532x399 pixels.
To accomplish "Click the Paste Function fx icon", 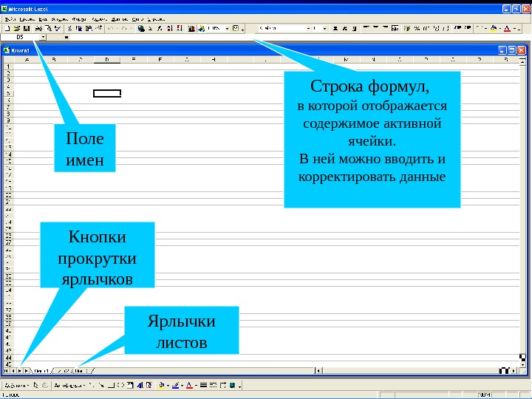I will click(x=160, y=29).
